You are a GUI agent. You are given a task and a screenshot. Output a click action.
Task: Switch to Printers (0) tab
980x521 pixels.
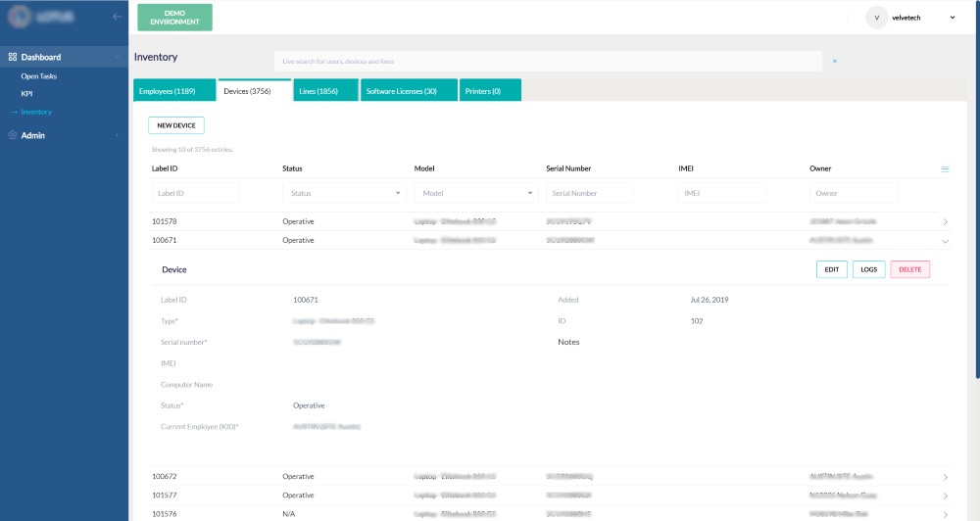(x=490, y=90)
